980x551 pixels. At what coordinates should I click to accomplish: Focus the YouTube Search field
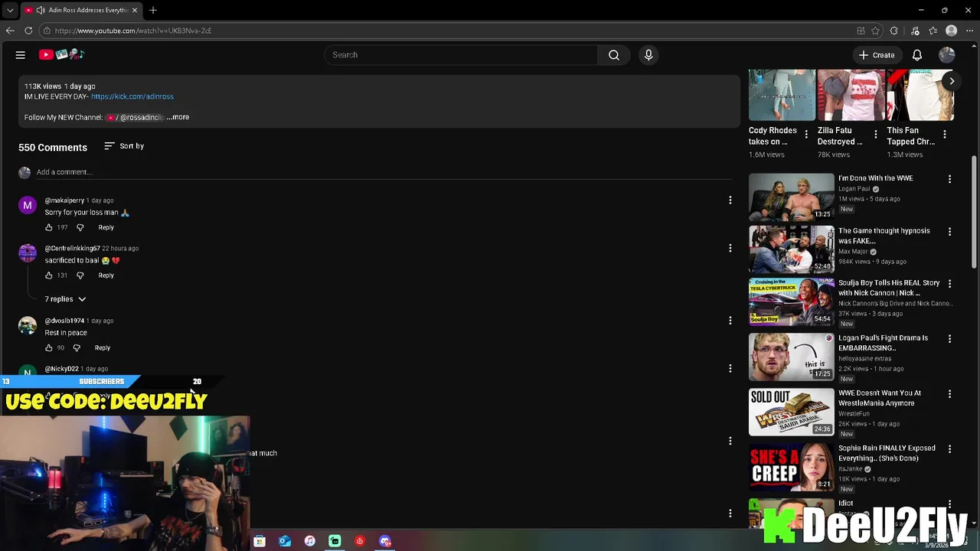click(461, 55)
